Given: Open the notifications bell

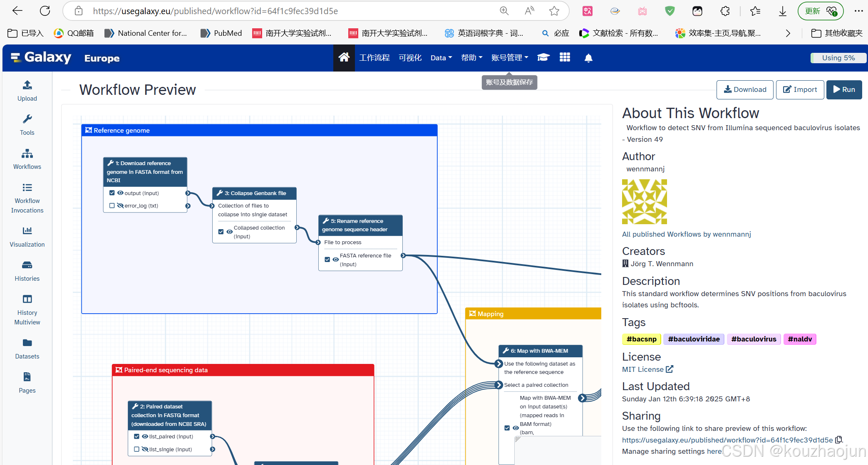Looking at the screenshot, I should (588, 58).
